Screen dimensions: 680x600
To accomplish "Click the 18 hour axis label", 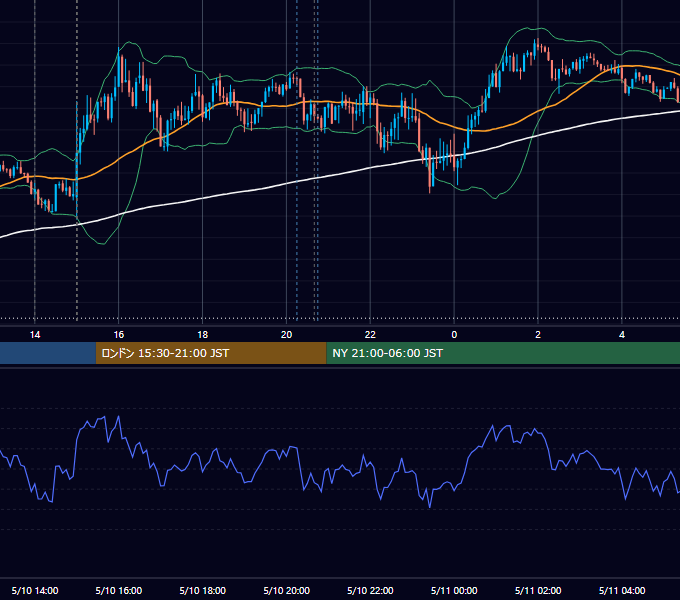I will (x=203, y=335).
